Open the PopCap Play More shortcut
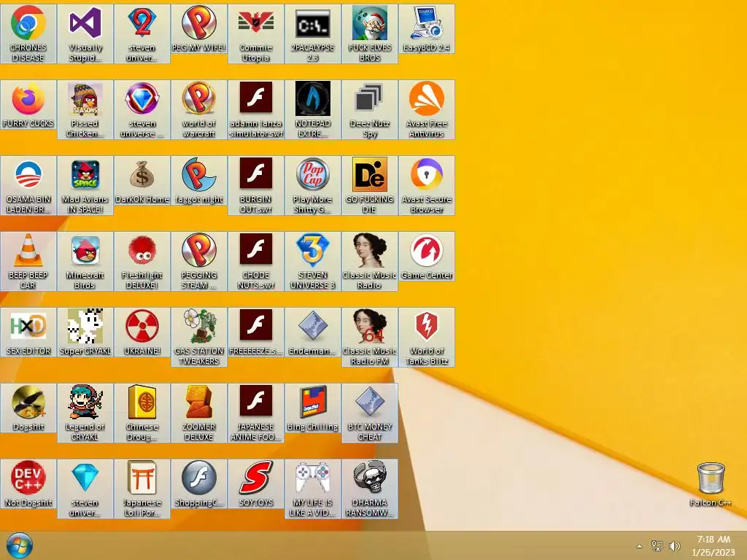This screenshot has width=747, height=560. 312,185
